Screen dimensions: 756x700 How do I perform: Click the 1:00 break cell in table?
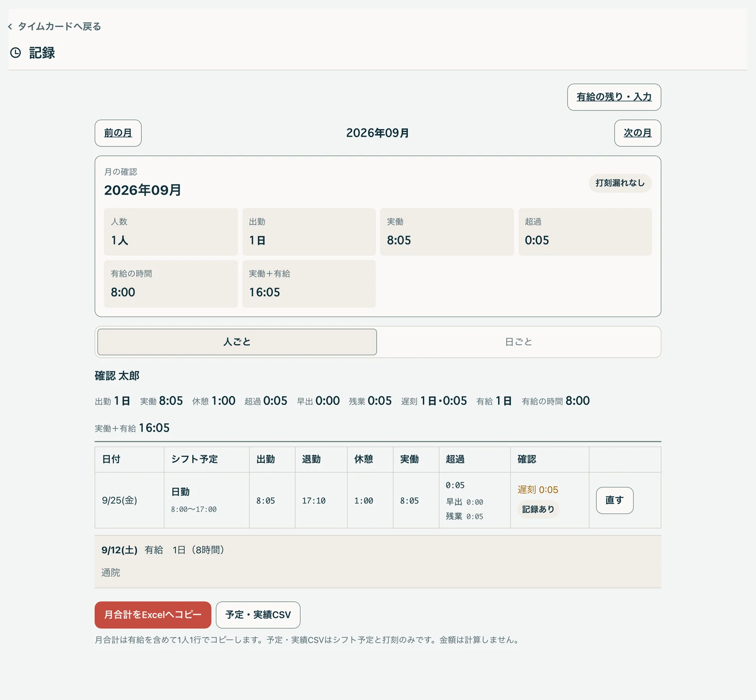click(x=370, y=500)
